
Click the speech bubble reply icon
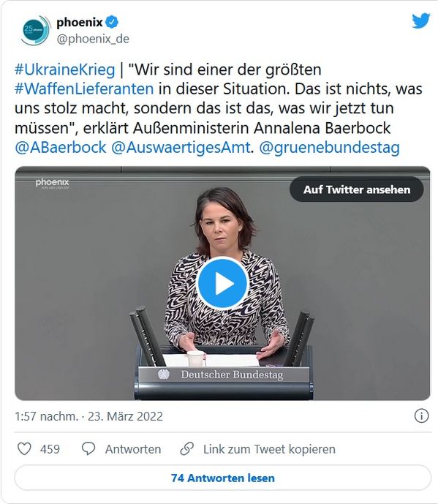[x=88, y=448]
